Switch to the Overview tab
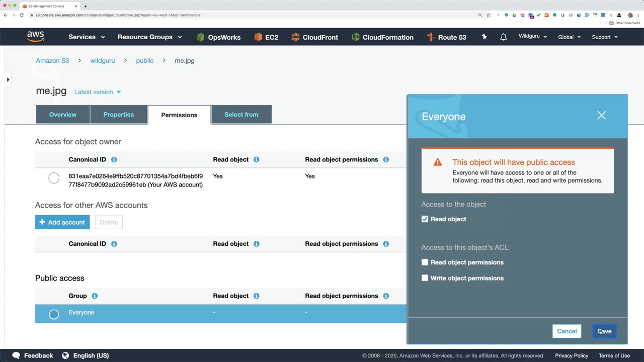The height and width of the screenshot is (362, 644). pyautogui.click(x=63, y=115)
